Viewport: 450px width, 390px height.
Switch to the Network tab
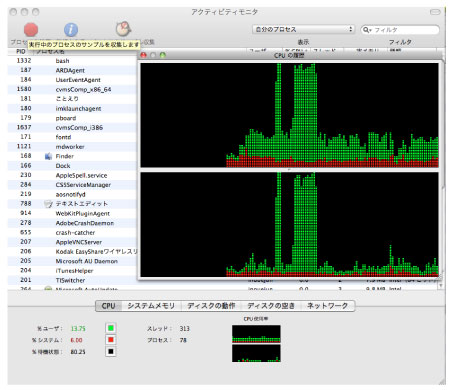coord(327,306)
